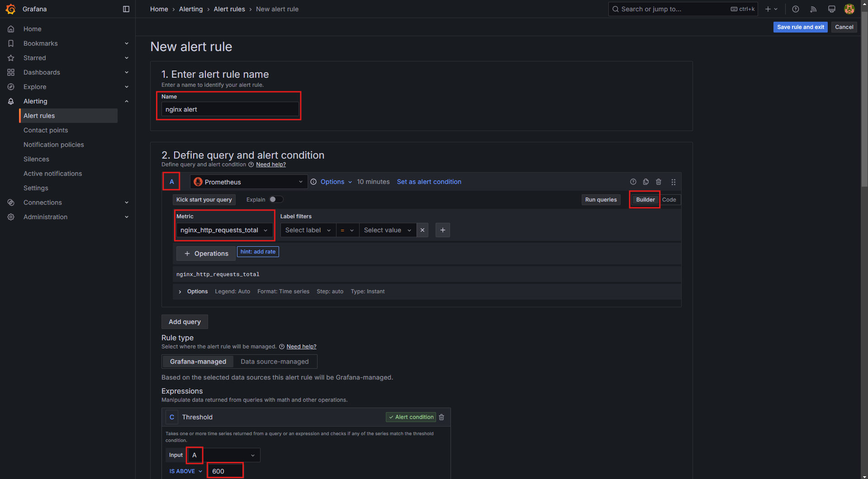Delete Threshold expression C trash icon
Viewport: 868px width, 479px height.
(441, 417)
